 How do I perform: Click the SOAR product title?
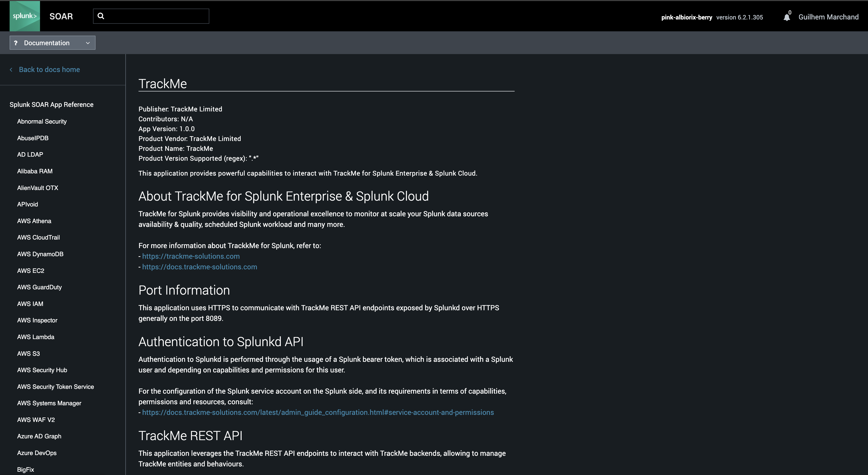(x=61, y=16)
